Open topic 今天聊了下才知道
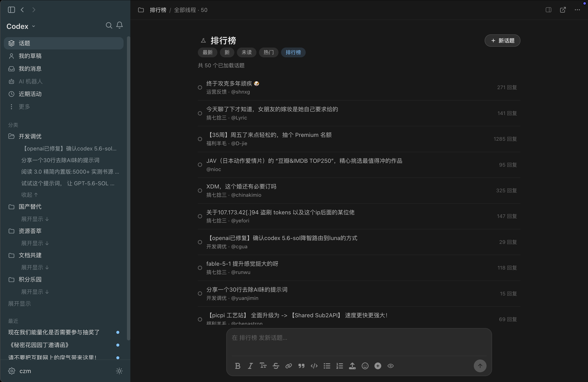588x382 pixels. point(272,109)
